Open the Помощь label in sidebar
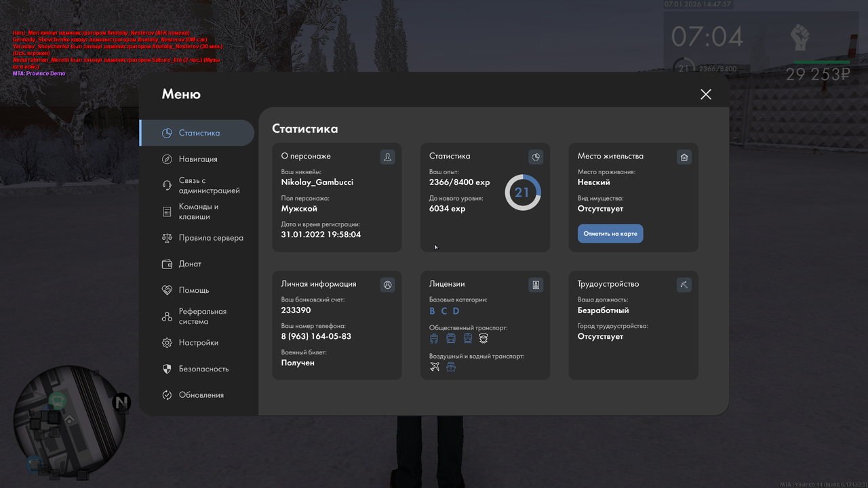The width and height of the screenshot is (868, 488). point(194,290)
